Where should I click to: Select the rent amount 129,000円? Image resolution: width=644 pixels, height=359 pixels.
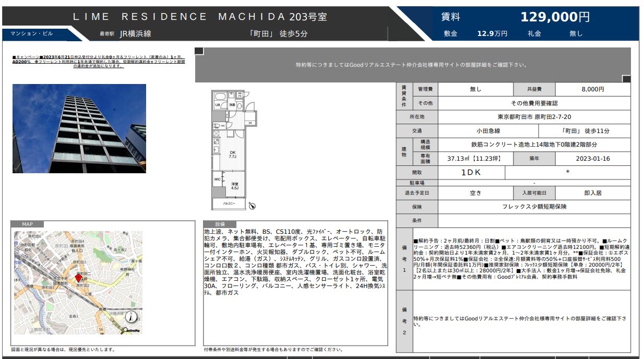click(555, 17)
